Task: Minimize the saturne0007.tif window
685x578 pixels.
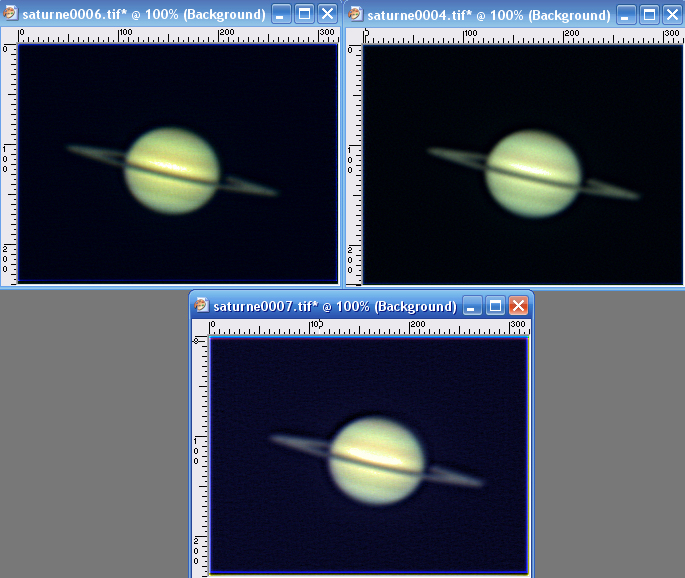Action: pos(472,306)
